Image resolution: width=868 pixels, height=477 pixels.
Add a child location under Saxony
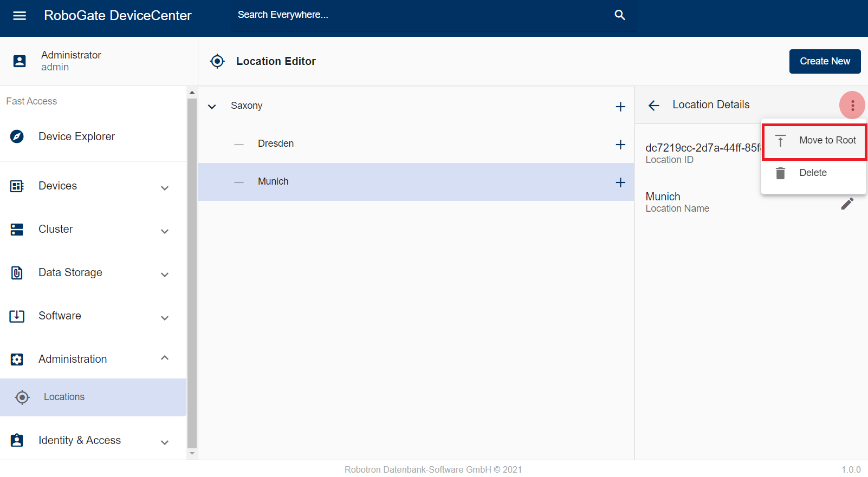[620, 107]
